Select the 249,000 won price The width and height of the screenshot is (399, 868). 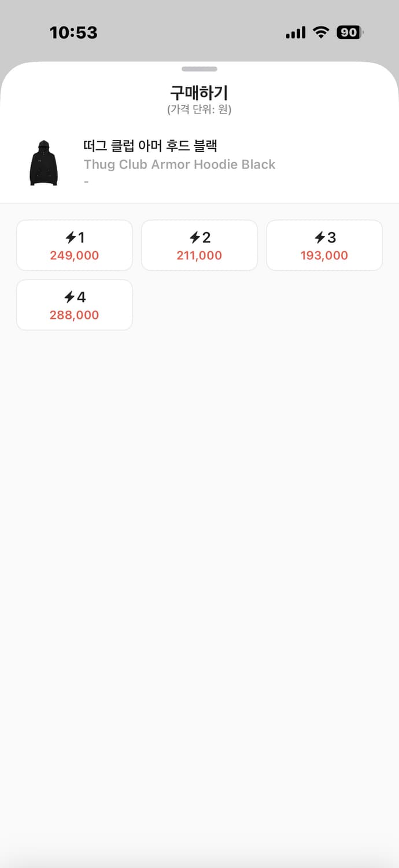(x=75, y=255)
